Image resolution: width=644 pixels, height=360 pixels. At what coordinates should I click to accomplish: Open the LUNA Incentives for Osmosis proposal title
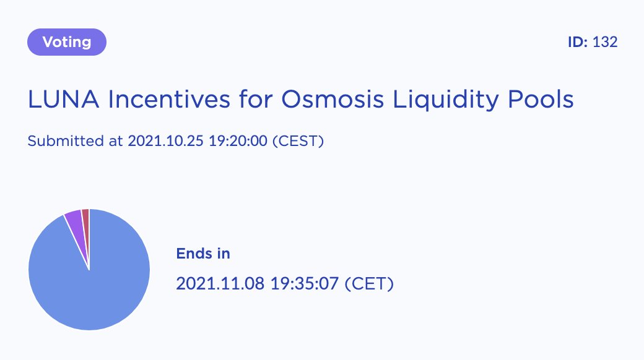(301, 100)
